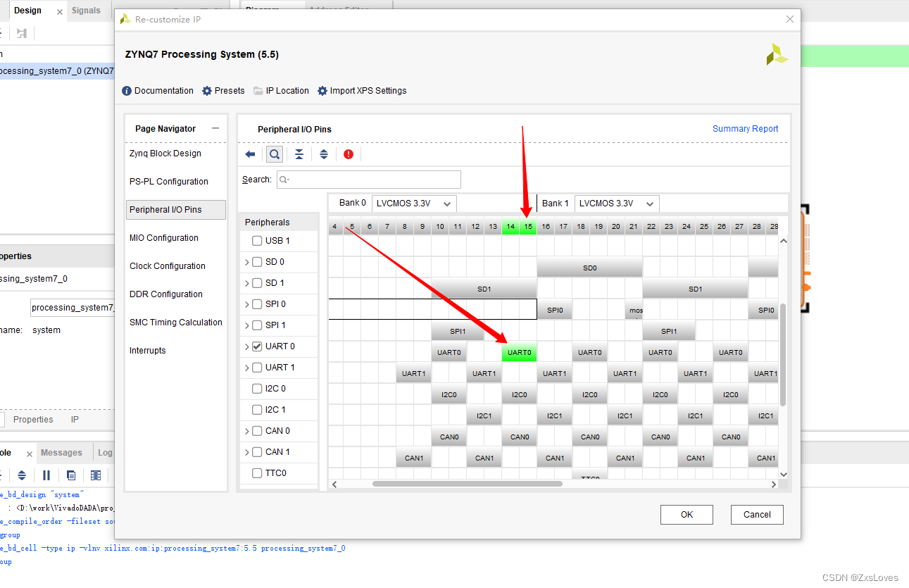909x588 pixels.
Task: Click the pin grid's left scroll arrow
Action: point(334,484)
